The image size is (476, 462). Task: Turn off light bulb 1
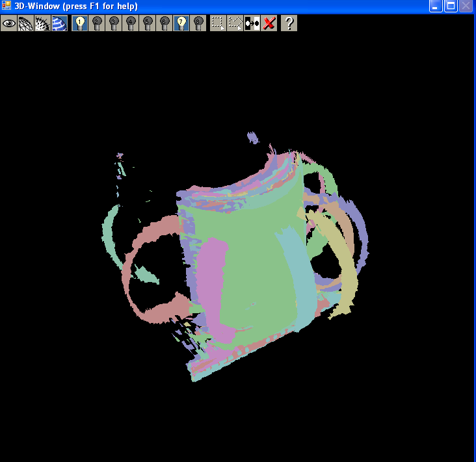pos(80,23)
